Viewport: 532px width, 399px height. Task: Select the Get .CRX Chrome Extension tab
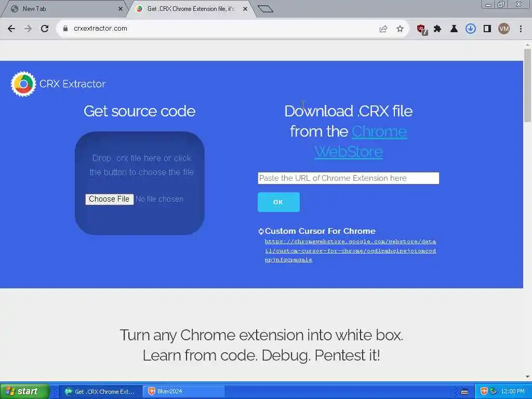[191, 9]
